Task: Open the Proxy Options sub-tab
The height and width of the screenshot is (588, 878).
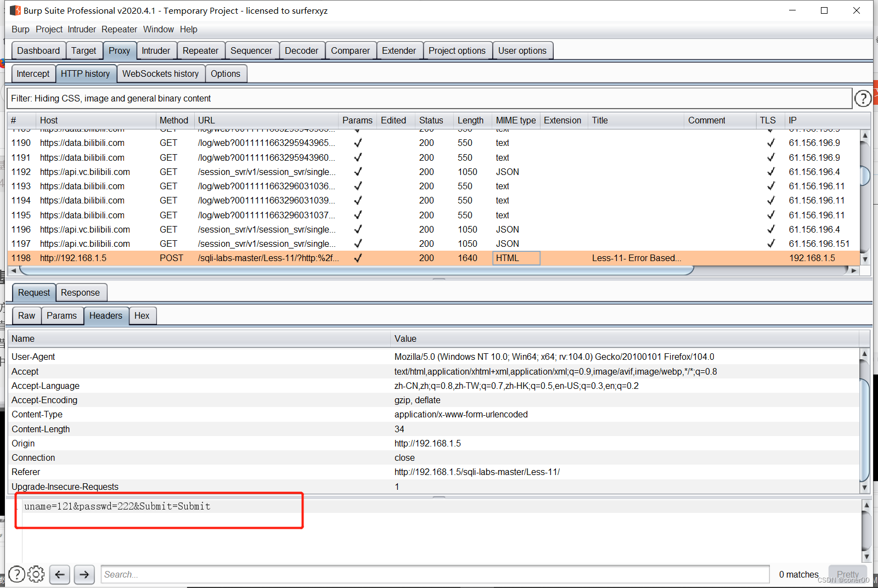Action: (x=226, y=73)
